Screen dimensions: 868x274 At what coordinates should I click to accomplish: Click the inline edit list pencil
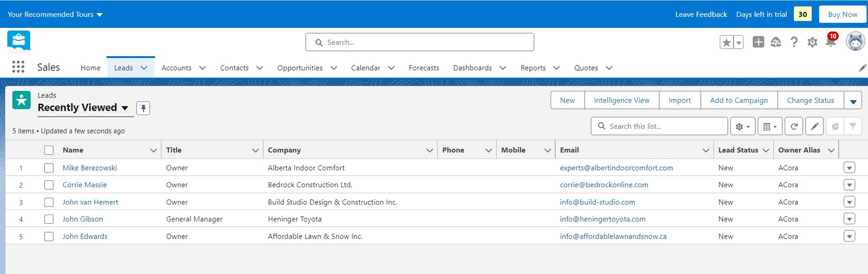click(x=815, y=126)
